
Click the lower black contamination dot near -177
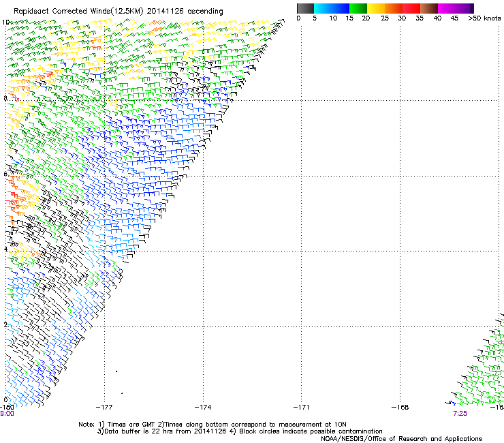[x=122, y=393]
